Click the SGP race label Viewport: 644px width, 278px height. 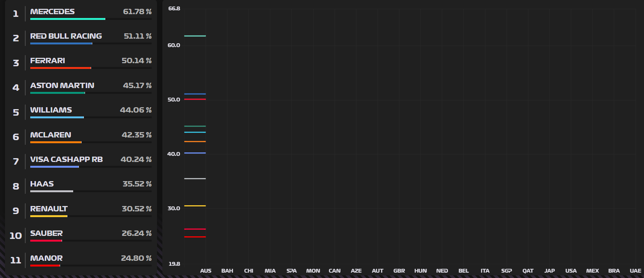pyautogui.click(x=507, y=271)
